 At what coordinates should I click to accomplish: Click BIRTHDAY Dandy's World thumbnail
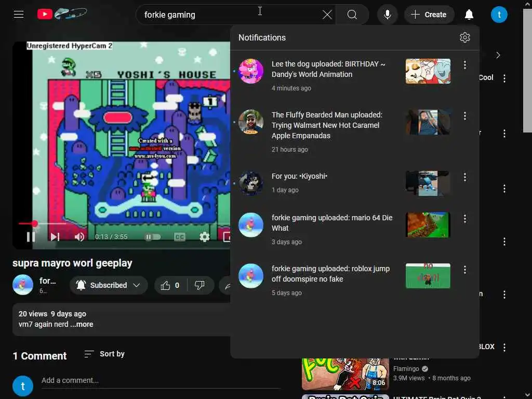[428, 71]
